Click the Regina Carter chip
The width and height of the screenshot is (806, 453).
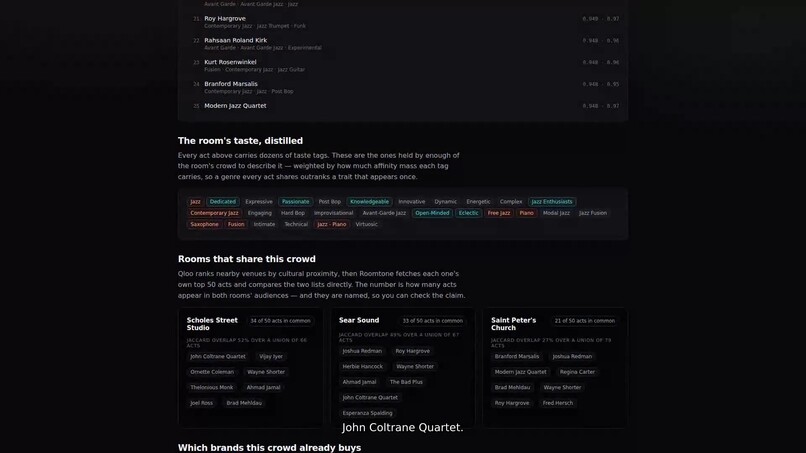(x=577, y=372)
